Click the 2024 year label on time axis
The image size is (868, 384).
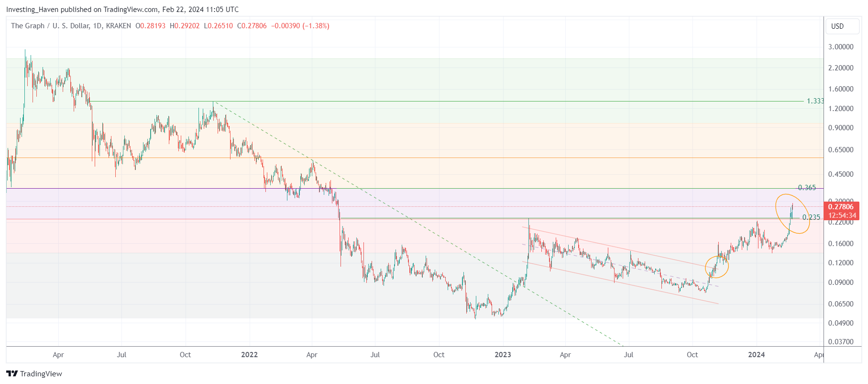coord(756,355)
